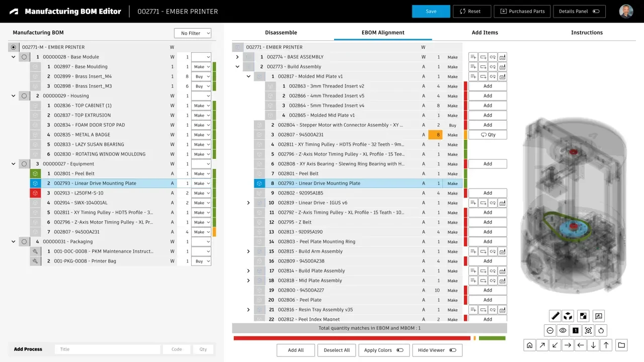Screen dimensions: 644x362
Task: Toggle the Details Panel switch
Action: 596,11
